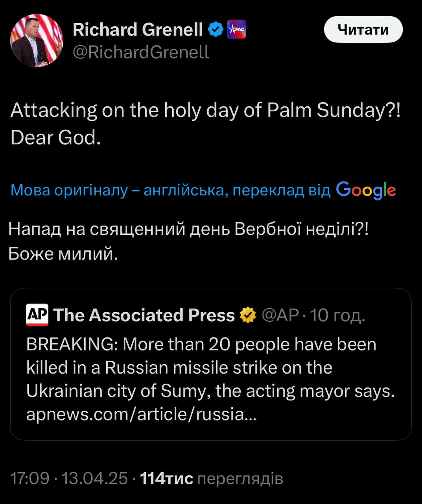The image size is (422, 504).
Task: Open the @RichardGrenell handle
Action: coord(141,52)
